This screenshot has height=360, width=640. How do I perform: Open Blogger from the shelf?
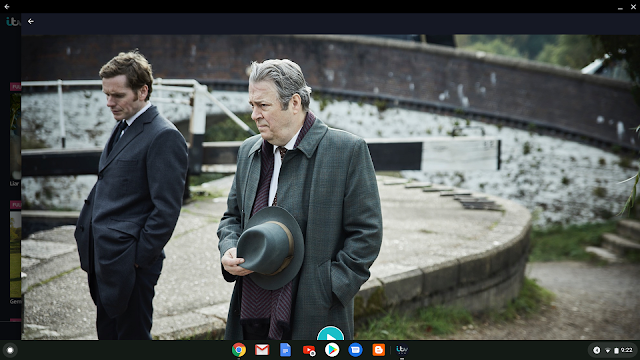(378, 350)
